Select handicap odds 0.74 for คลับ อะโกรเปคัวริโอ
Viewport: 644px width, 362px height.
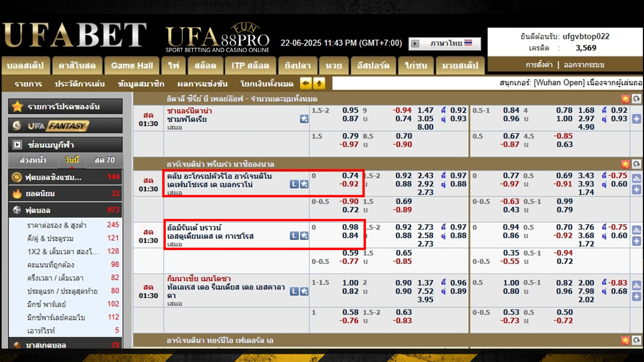(x=350, y=175)
